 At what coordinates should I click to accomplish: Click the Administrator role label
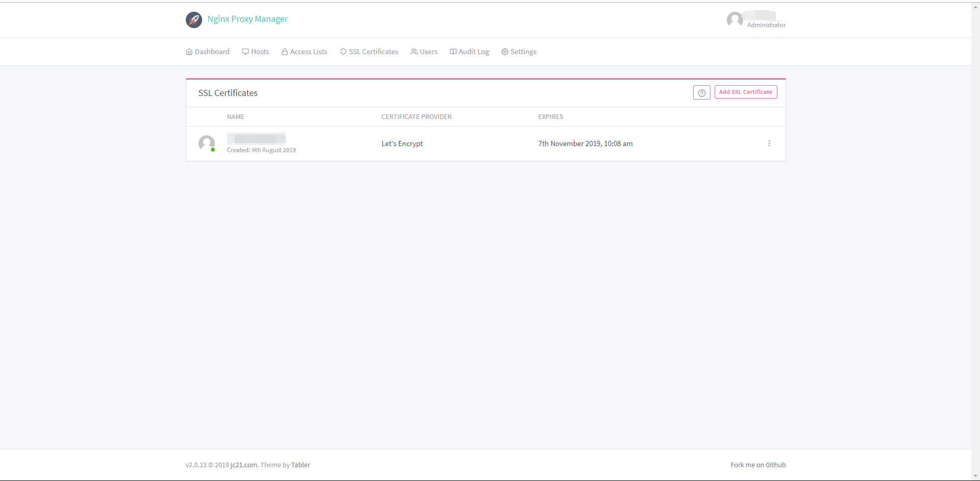point(767,25)
